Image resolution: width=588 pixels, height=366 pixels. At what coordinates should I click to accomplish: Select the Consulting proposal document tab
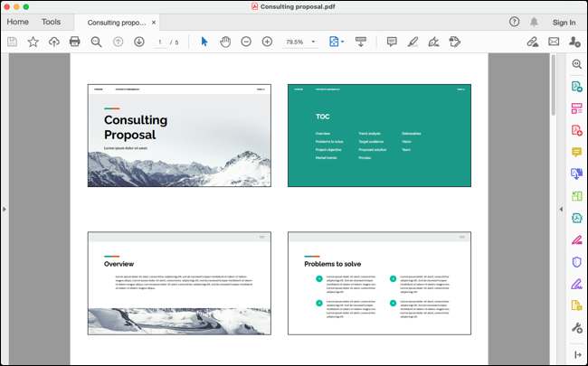coord(117,23)
